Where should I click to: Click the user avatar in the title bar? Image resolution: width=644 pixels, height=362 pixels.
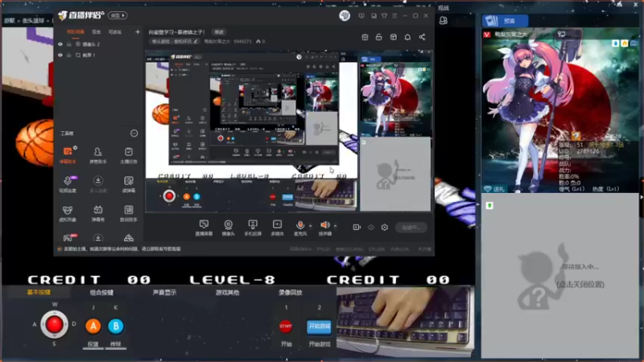pyautogui.click(x=345, y=15)
